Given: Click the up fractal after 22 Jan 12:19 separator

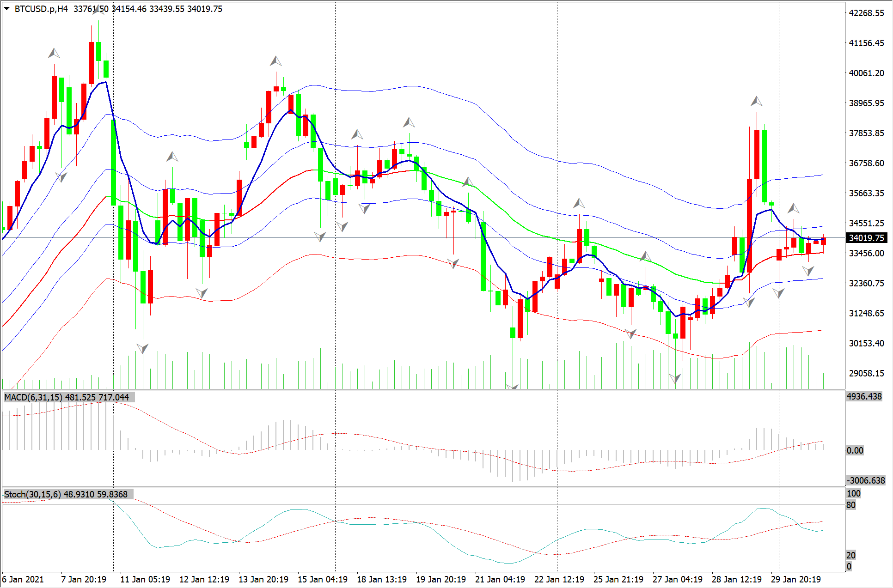Looking at the screenshot, I should click(579, 203).
